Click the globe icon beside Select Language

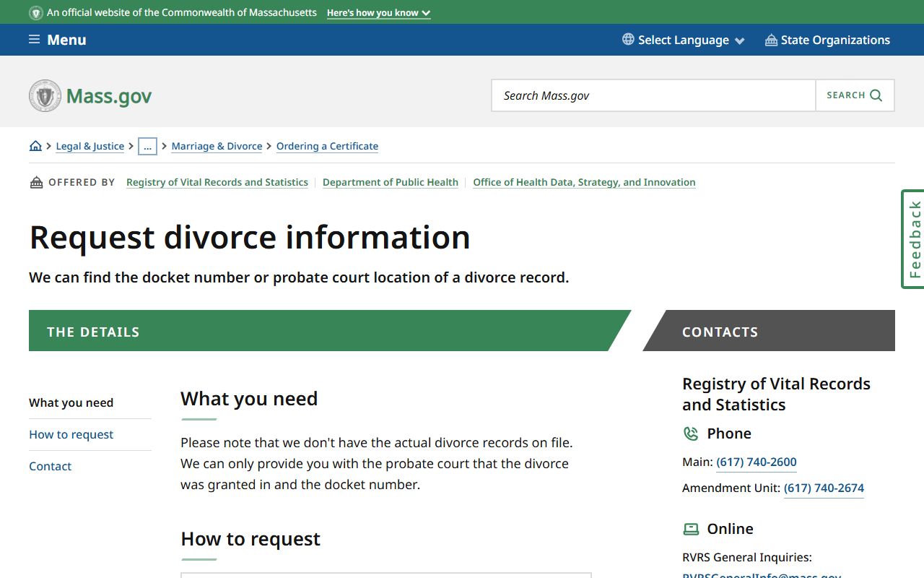click(628, 39)
